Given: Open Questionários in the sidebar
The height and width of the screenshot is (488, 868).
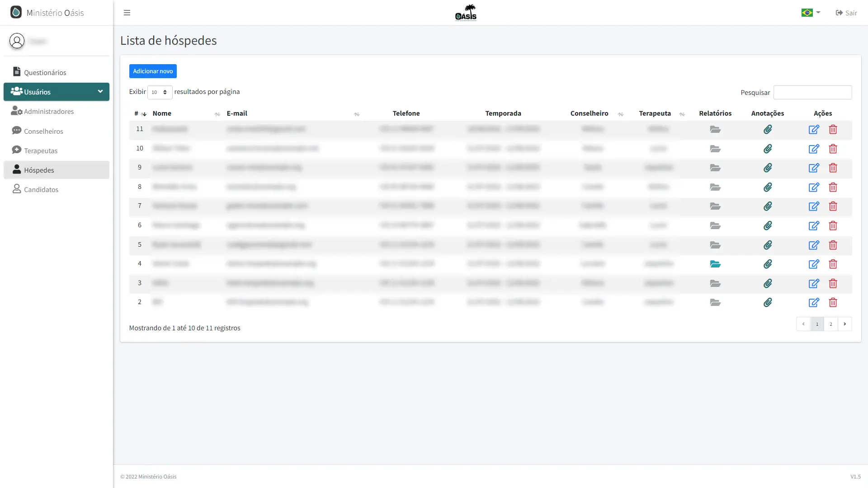Looking at the screenshot, I should tap(45, 72).
